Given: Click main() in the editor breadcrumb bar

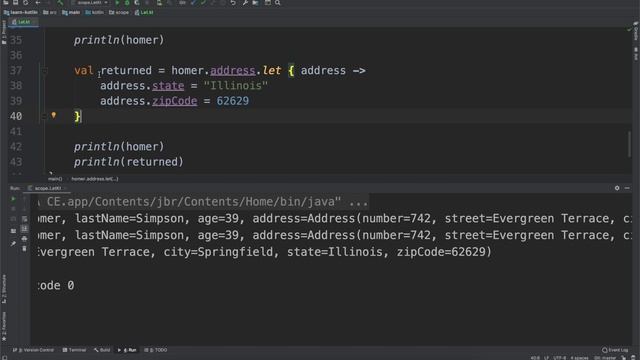Looking at the screenshot, I should (x=55, y=179).
